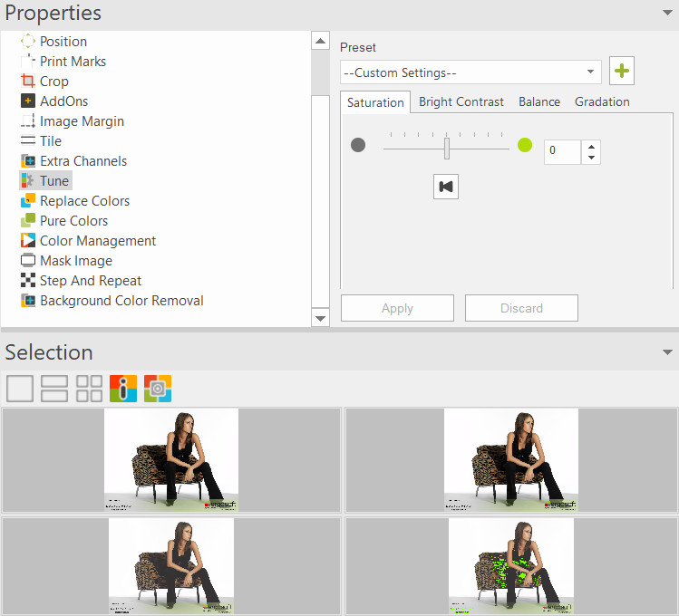
Task: Collapse the Properties panel arrow
Action: click(667, 13)
